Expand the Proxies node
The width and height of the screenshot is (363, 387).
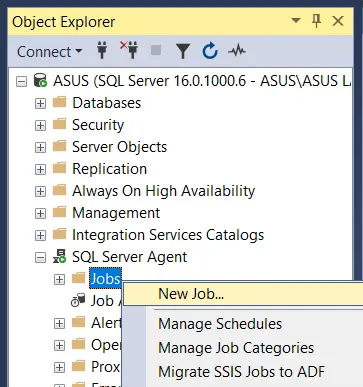click(x=59, y=367)
